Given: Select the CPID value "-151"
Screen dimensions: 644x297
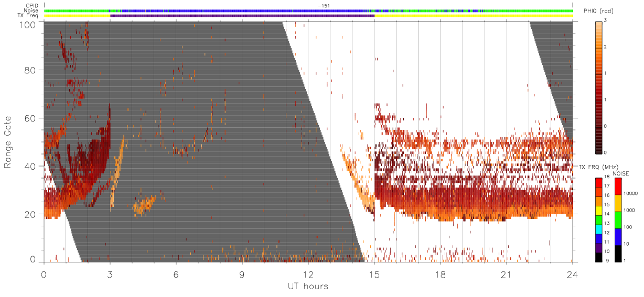Looking at the screenshot, I should coord(324,5).
